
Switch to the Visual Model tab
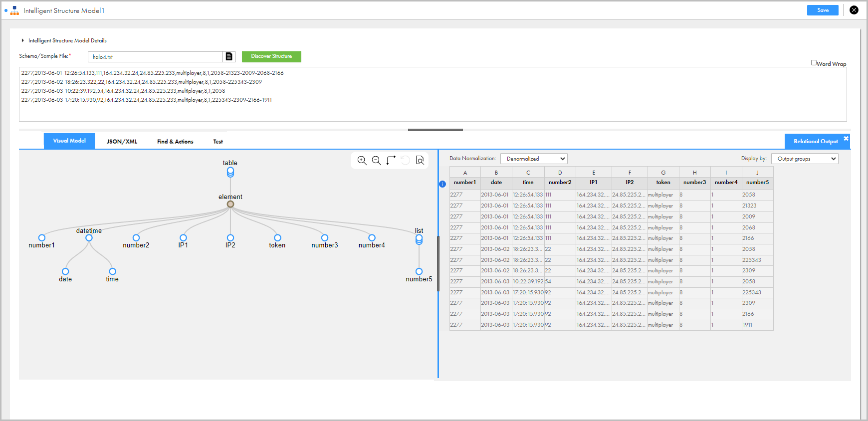[x=69, y=141]
